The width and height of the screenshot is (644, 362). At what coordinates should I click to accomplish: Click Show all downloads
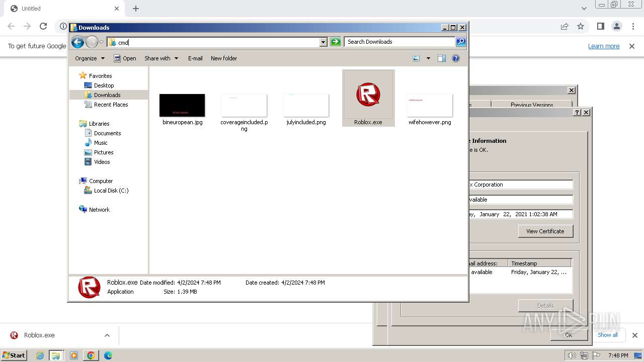coord(608,335)
